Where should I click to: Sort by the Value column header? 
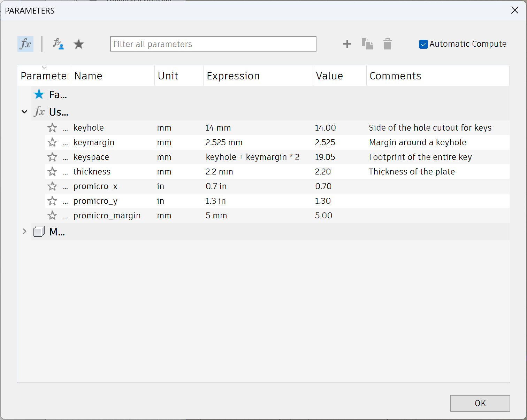coord(340,76)
